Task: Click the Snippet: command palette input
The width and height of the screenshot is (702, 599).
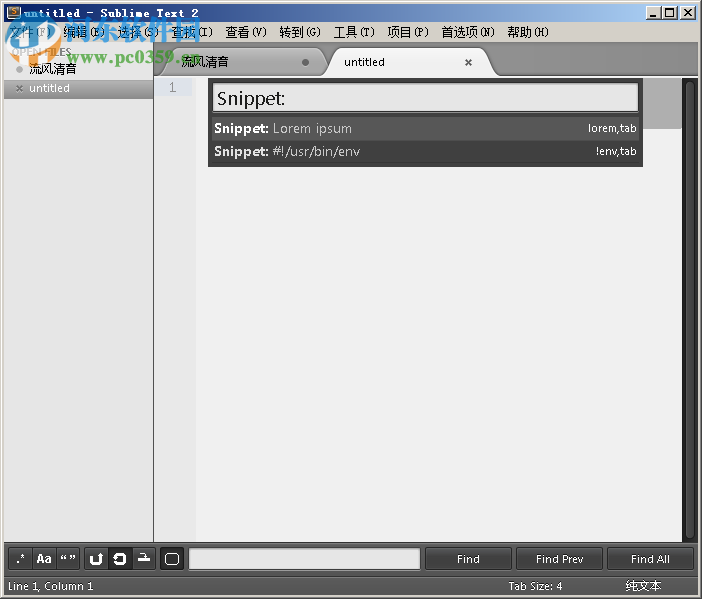Action: pos(425,98)
